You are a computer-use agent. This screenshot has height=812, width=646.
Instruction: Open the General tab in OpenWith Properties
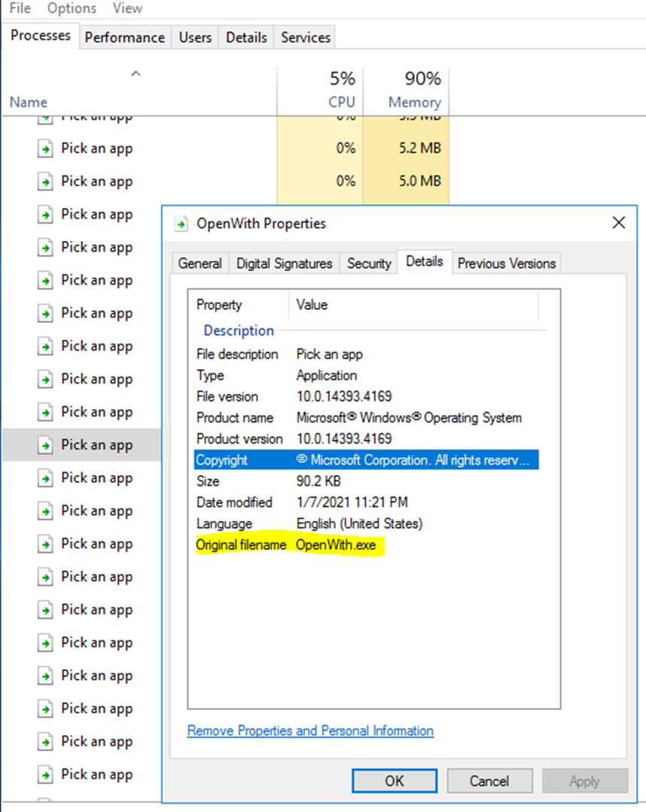pyautogui.click(x=200, y=263)
